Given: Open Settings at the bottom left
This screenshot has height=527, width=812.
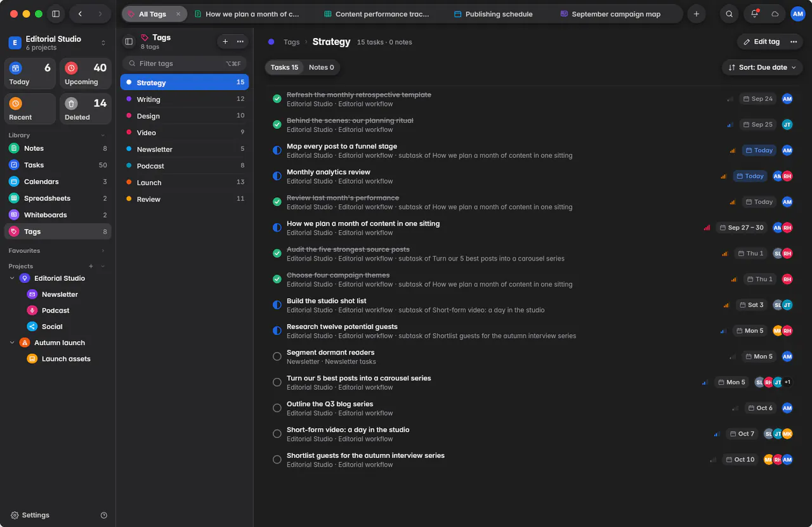Looking at the screenshot, I should [30, 515].
